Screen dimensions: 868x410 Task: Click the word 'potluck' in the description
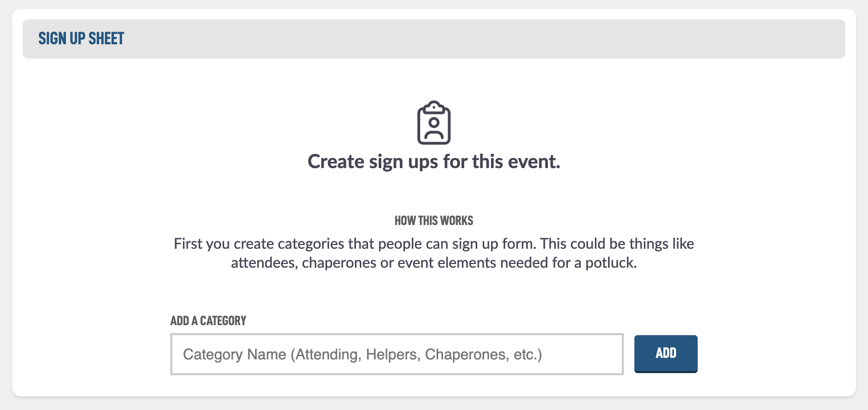click(610, 262)
